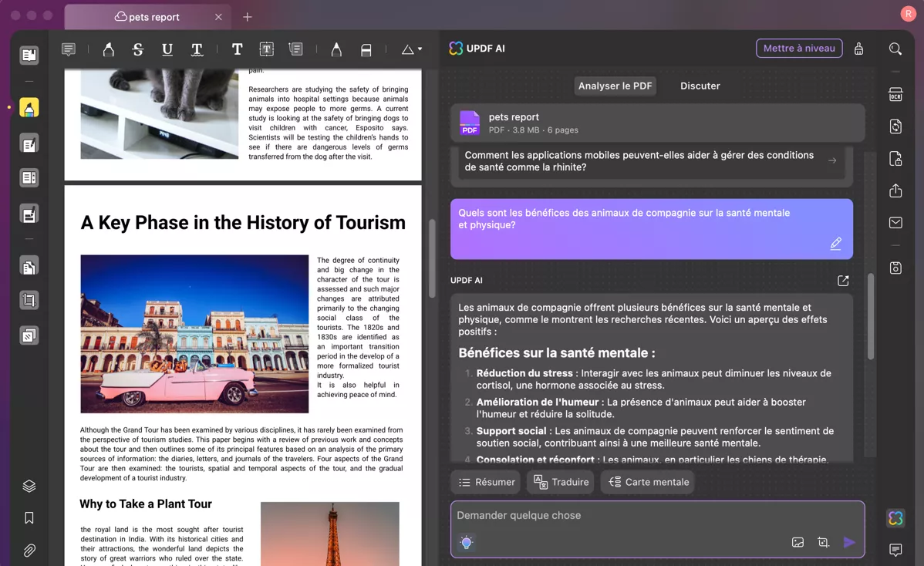The image size is (924, 566).
Task: Open the UPDF AI chat in a new window
Action: tap(842, 281)
